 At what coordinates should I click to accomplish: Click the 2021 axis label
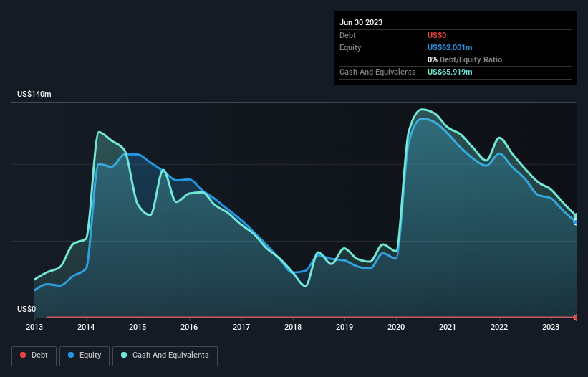coord(448,327)
